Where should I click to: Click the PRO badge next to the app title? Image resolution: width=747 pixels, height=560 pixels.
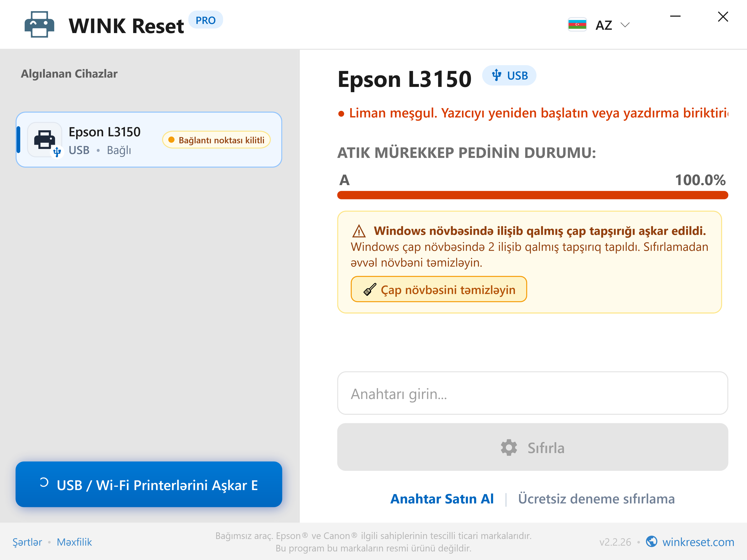[x=205, y=20]
